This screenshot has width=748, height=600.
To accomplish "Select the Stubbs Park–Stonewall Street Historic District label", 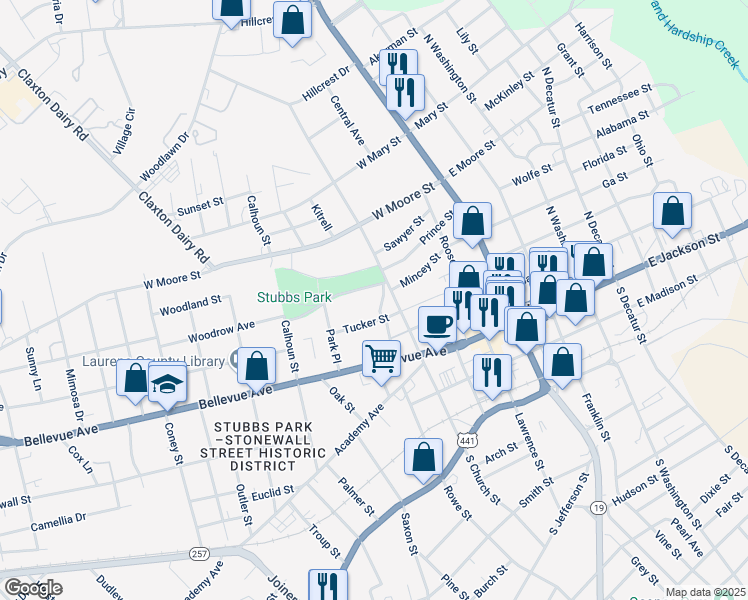I will (263, 446).
